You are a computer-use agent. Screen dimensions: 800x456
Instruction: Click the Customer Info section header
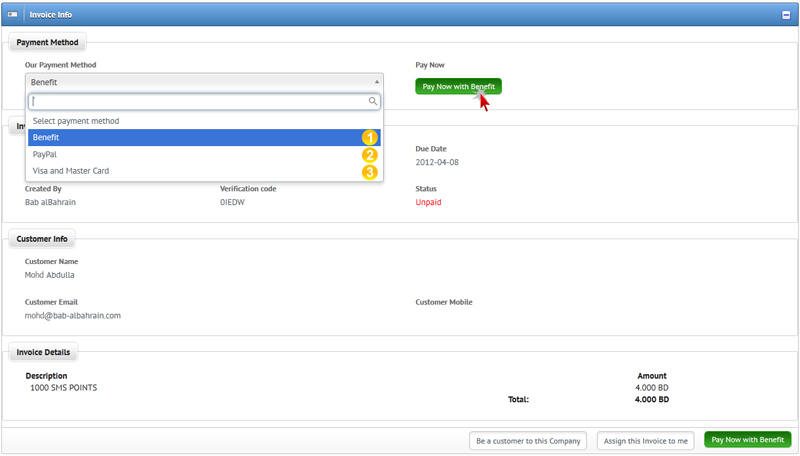coord(42,239)
